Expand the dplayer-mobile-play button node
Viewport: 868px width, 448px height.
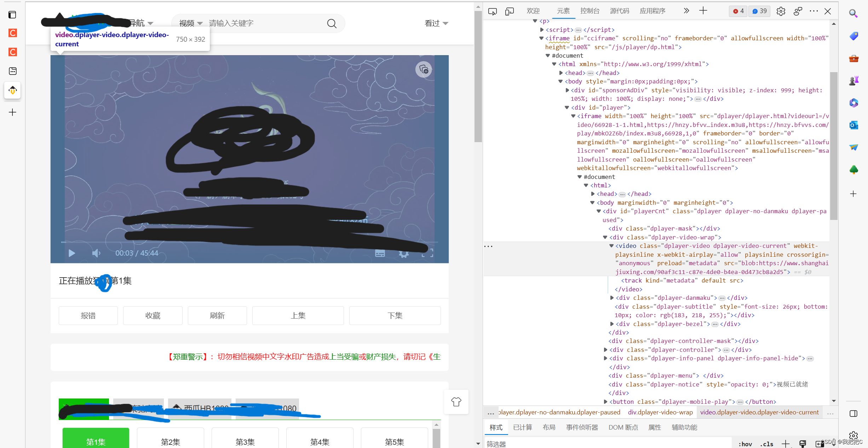coord(605,402)
